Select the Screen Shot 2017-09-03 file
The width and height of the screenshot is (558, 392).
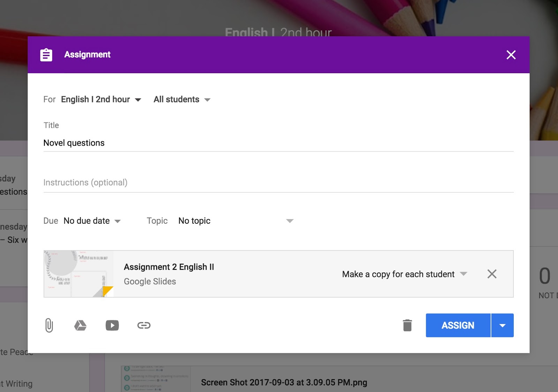coord(283,382)
